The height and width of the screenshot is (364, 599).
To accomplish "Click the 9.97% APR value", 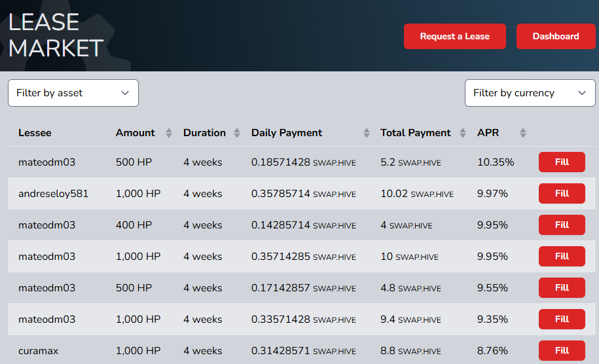I will pyautogui.click(x=492, y=194).
